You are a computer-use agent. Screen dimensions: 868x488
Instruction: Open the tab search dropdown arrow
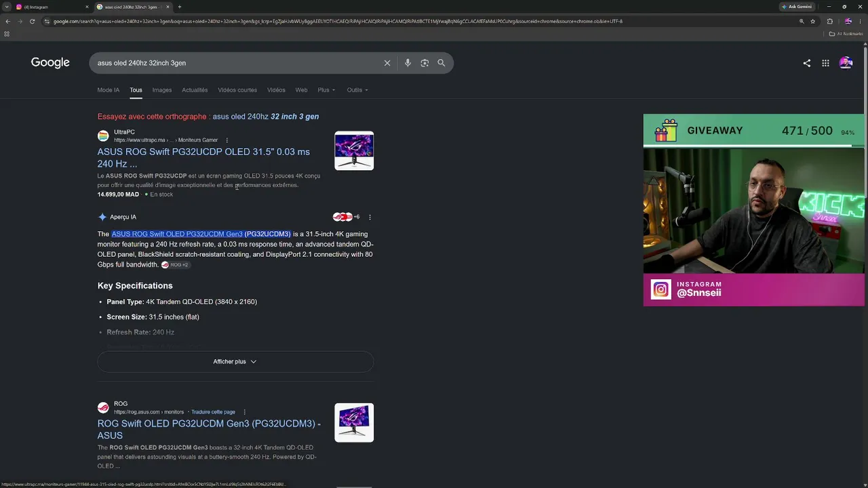click(6, 7)
